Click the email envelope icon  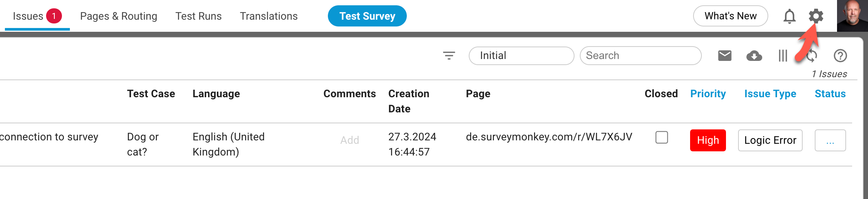click(x=724, y=56)
